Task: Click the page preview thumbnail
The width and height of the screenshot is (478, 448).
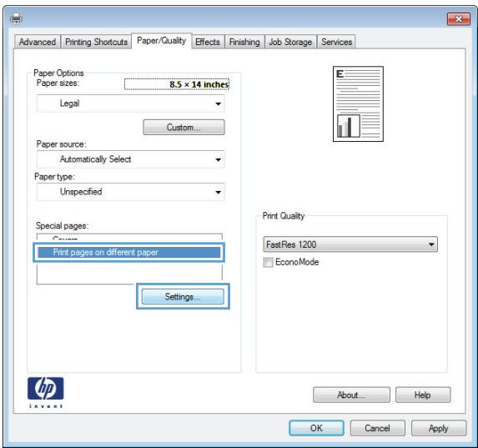Action: (x=358, y=103)
